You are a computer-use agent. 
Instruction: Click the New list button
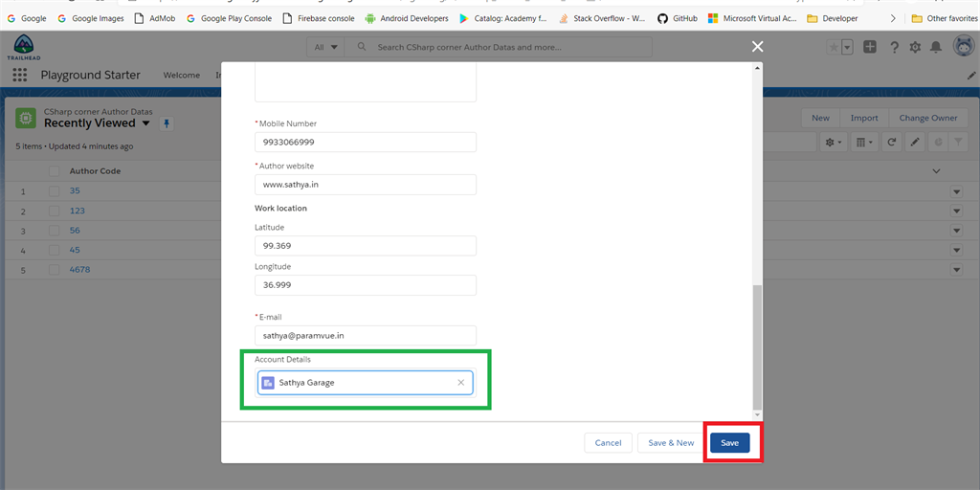820,118
